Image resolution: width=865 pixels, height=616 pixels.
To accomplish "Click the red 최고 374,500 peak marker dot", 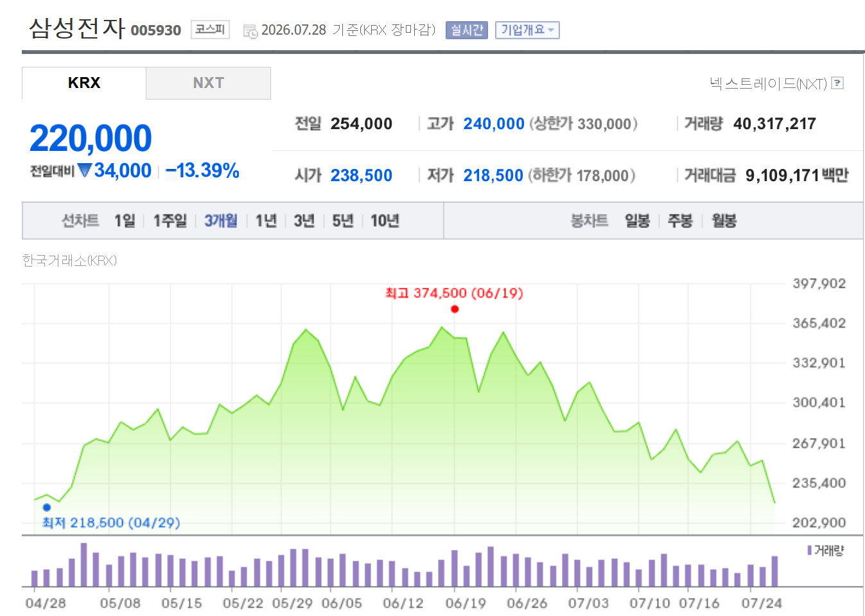I will coord(455,309).
